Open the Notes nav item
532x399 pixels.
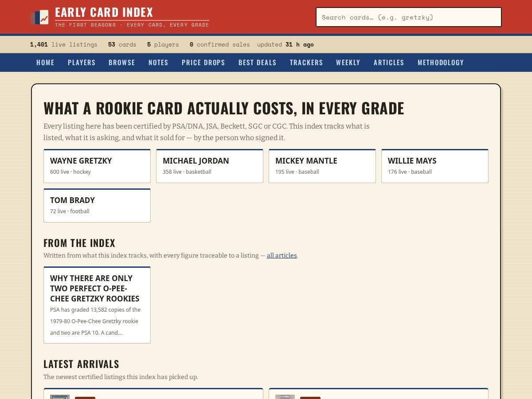tap(158, 63)
